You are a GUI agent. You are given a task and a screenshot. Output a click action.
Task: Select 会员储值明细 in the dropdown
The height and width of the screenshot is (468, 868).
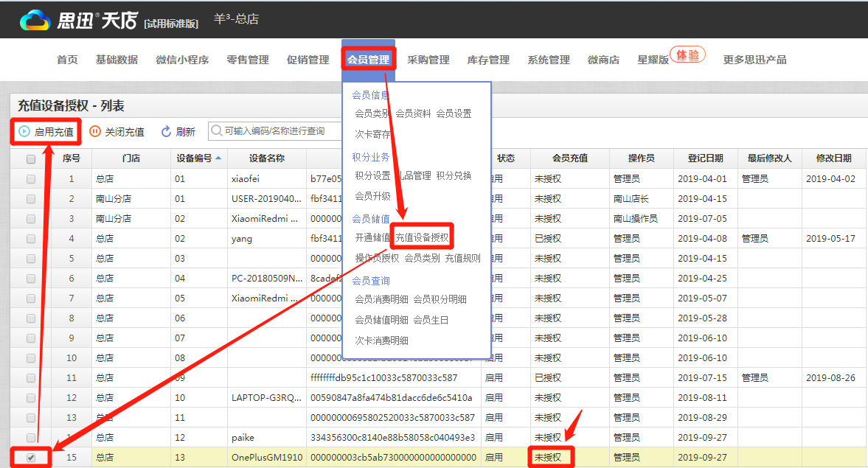click(x=381, y=320)
